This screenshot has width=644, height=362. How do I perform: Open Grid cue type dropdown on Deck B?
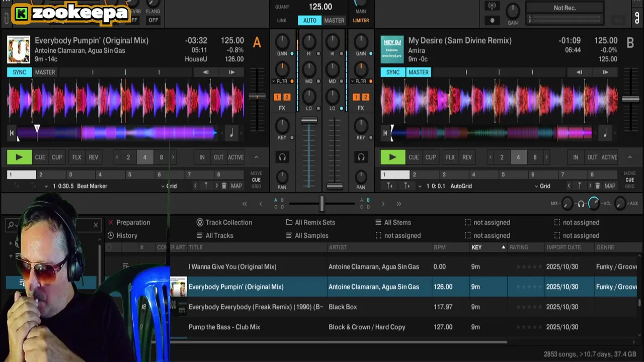[542, 186]
